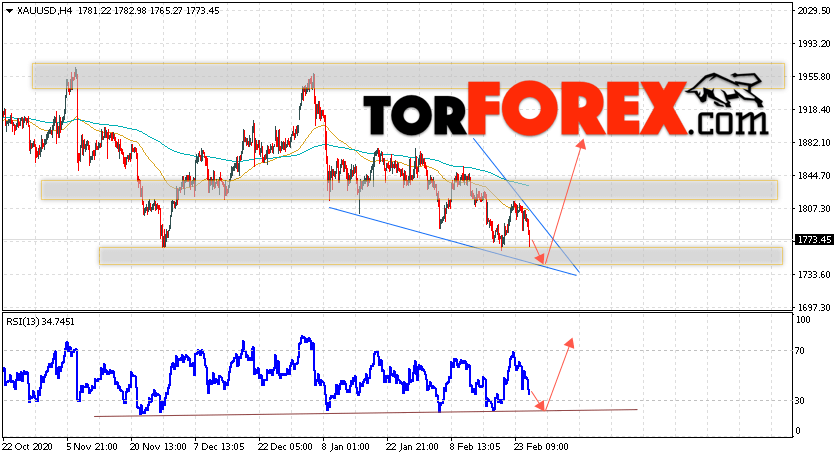This screenshot has width=838, height=458.
Task: Click the 23 Feb 09:00 date label
Action: [x=541, y=447]
